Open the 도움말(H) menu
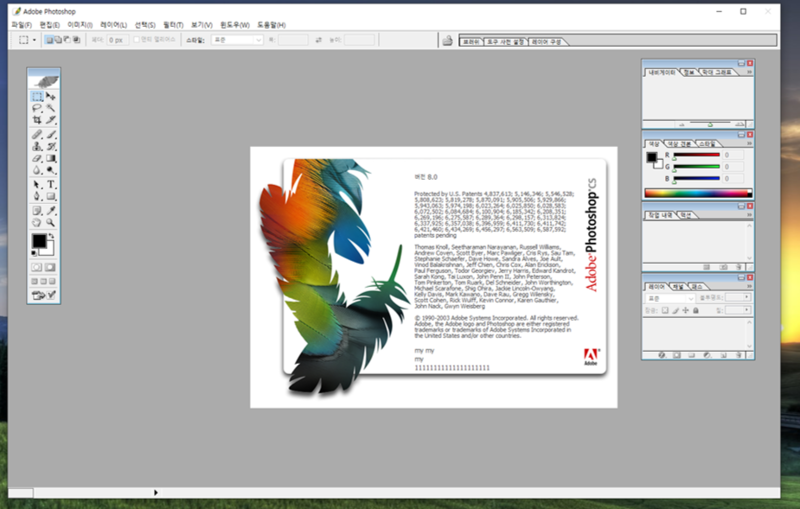 [271, 25]
